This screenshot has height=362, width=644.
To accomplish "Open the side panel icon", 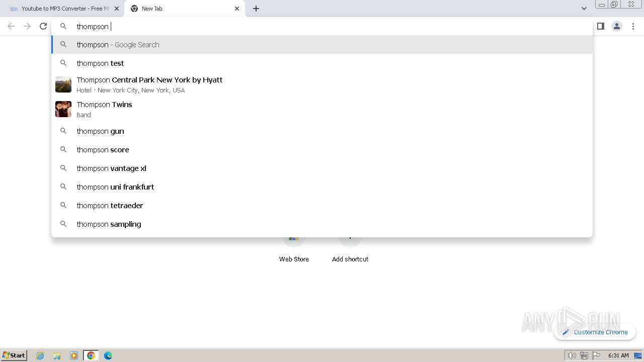I will (x=600, y=26).
